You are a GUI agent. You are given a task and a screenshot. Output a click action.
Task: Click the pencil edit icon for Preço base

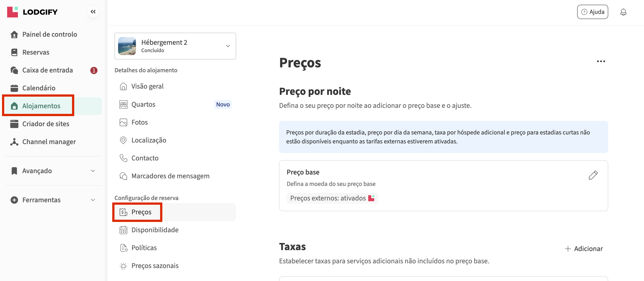593,175
